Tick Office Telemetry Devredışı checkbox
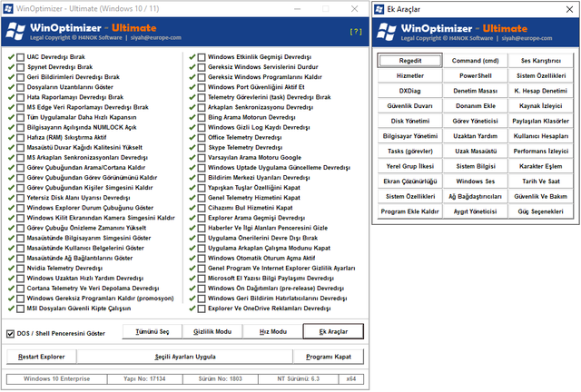This screenshot has height=392, width=581. click(x=202, y=137)
